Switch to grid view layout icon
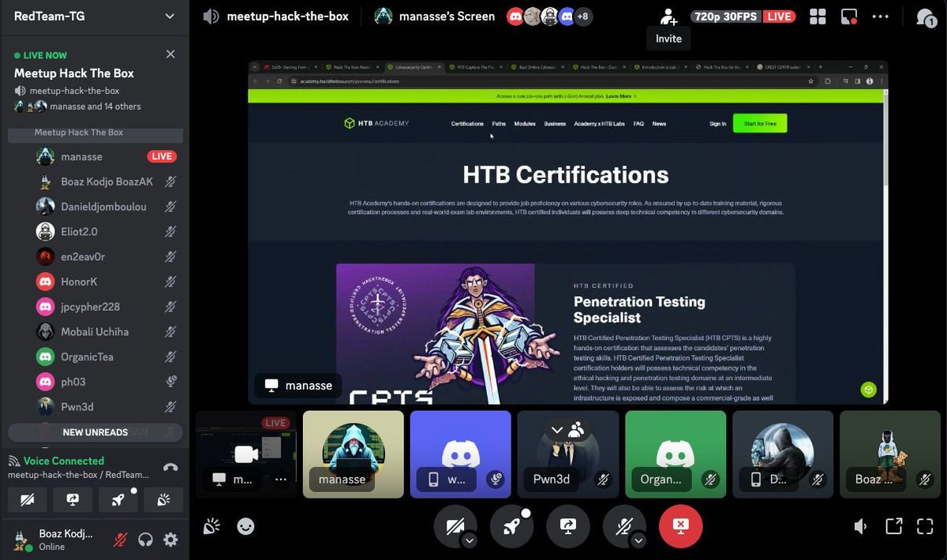Image resolution: width=947 pixels, height=560 pixels. (x=818, y=17)
